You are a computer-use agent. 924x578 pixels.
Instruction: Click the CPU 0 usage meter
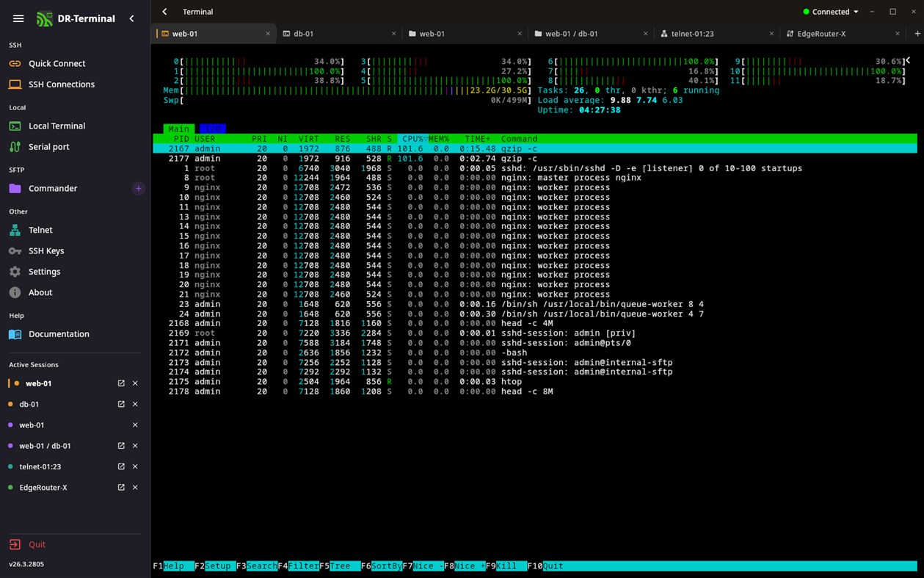pyautogui.click(x=259, y=62)
